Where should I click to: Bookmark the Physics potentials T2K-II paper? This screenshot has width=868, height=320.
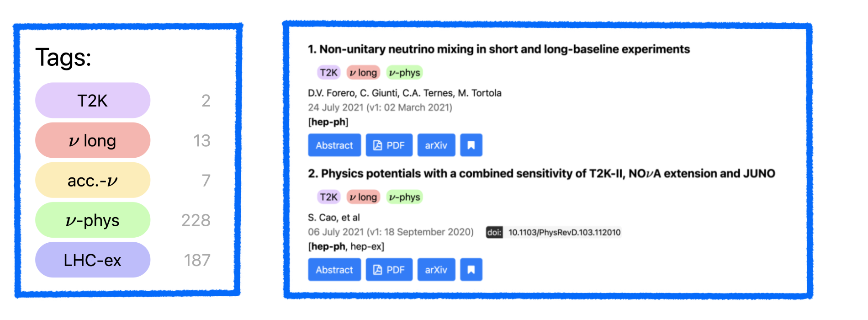coord(471,270)
